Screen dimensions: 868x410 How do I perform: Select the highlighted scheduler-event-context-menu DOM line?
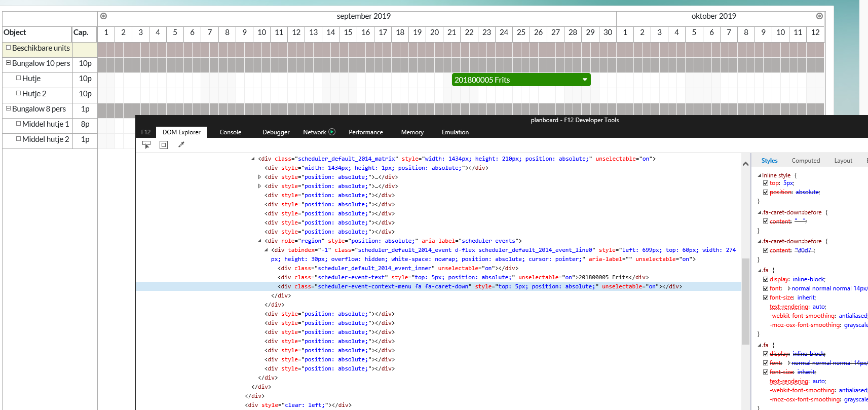tap(438, 286)
